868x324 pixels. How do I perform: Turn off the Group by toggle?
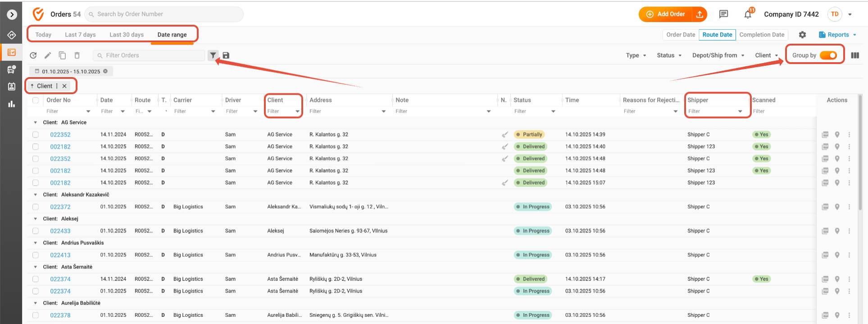828,55
